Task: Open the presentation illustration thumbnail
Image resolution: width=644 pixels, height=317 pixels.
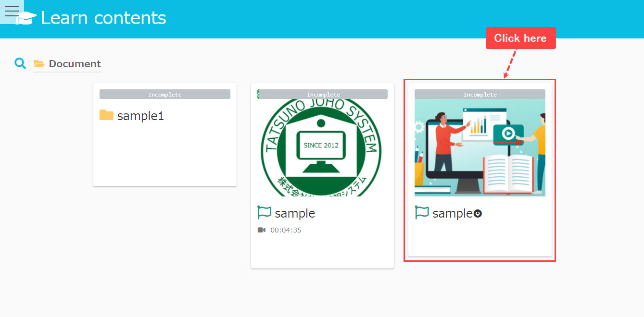Action: coord(480,147)
